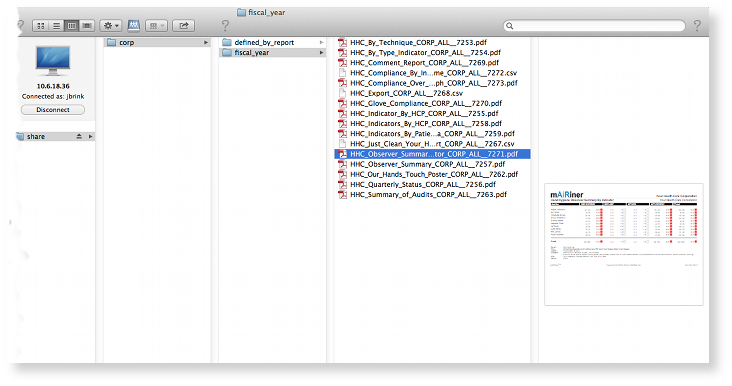This screenshot has height=386, width=732.
Task: Select HHC_Glove_Compliance_CORP_ALL__7270.pdf
Action: click(426, 103)
